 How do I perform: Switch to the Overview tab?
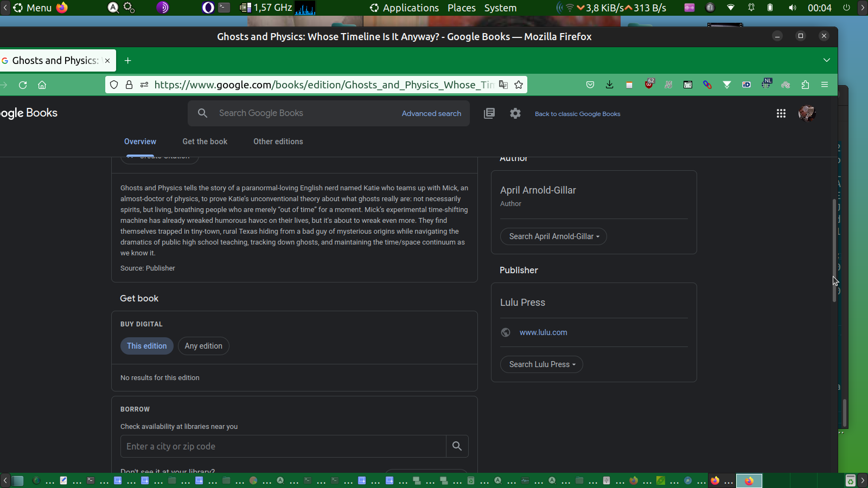pyautogui.click(x=140, y=142)
